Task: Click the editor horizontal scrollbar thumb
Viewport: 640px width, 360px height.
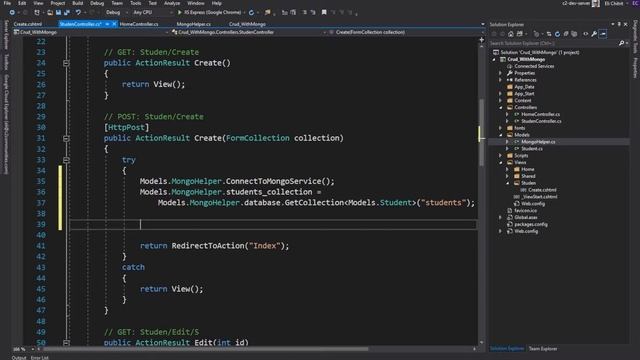Action: [x=205, y=349]
